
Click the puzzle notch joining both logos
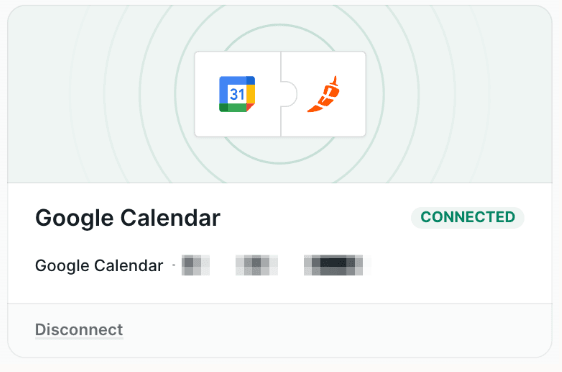289,94
